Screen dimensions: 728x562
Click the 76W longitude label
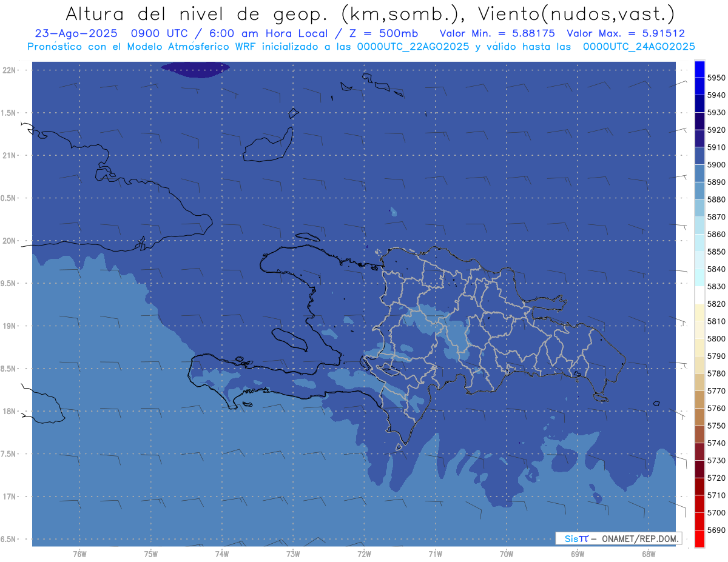(x=79, y=554)
